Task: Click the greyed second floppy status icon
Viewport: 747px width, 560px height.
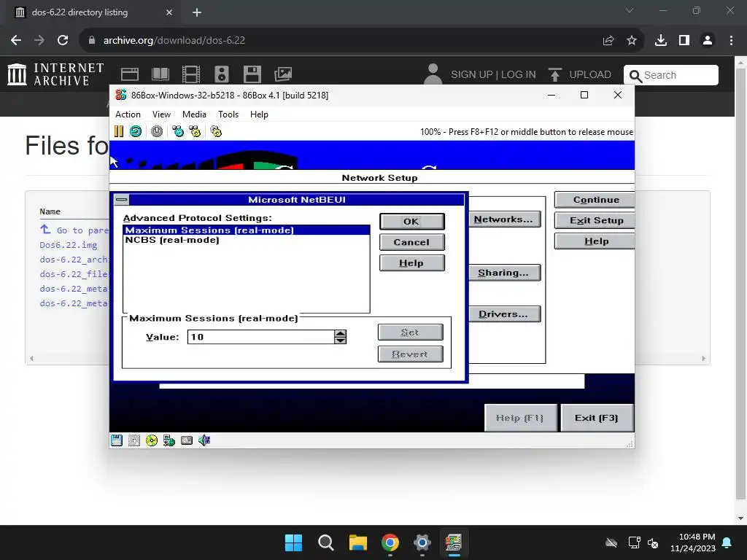Action: point(134,440)
